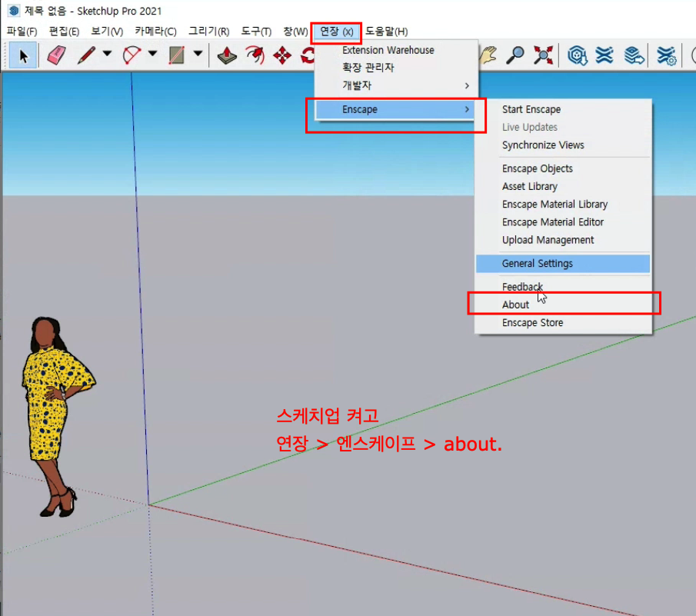The image size is (696, 616).
Task: Open the 창(W) menu
Action: tap(295, 32)
